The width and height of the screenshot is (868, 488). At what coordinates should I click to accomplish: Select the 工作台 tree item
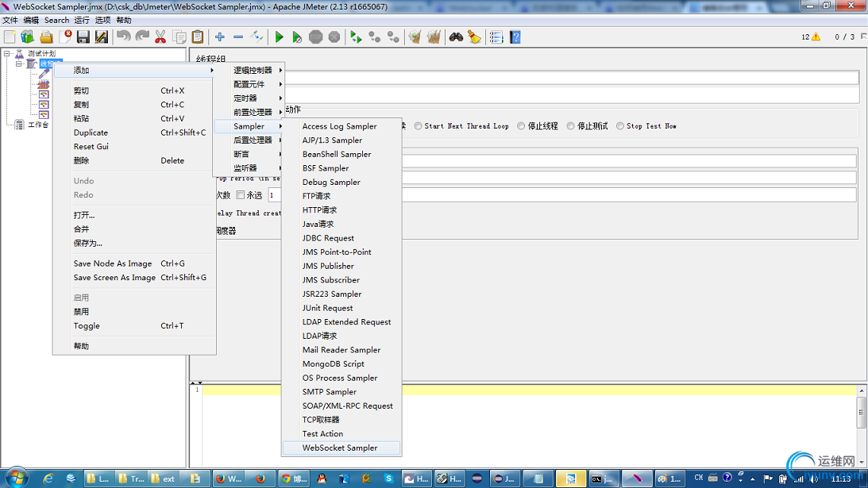click(38, 125)
